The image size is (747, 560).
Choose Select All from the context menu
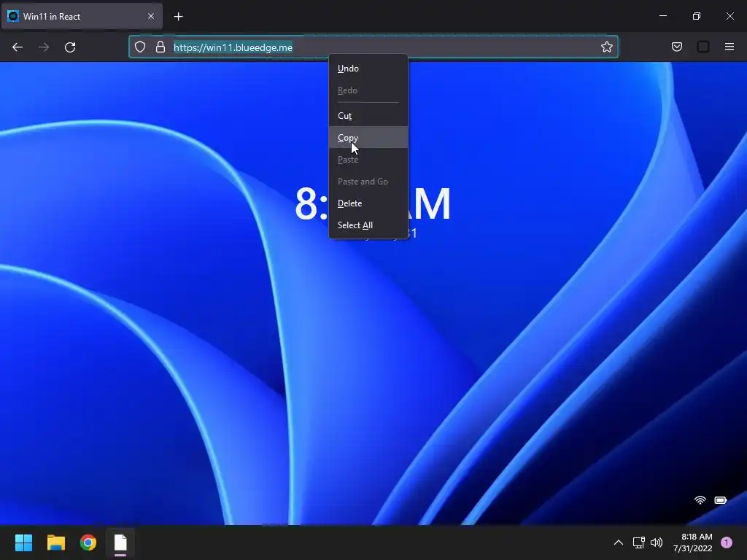[x=368, y=225]
